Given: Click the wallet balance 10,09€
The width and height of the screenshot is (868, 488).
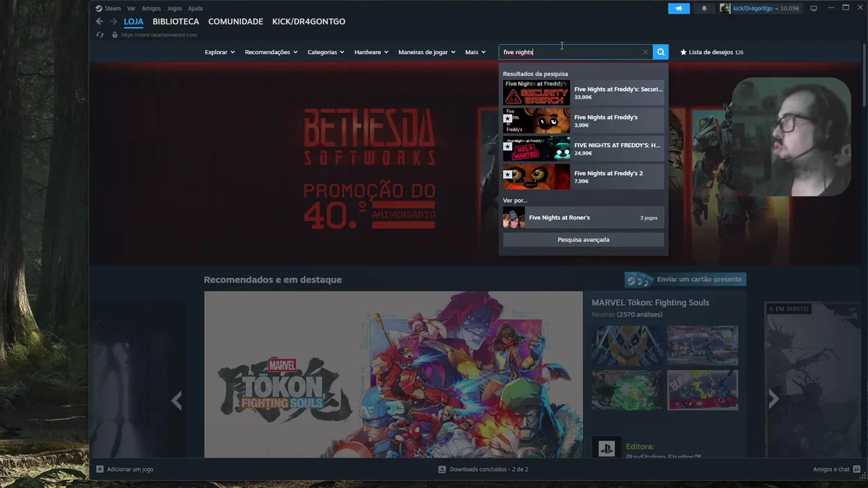Looking at the screenshot, I should (x=789, y=8).
